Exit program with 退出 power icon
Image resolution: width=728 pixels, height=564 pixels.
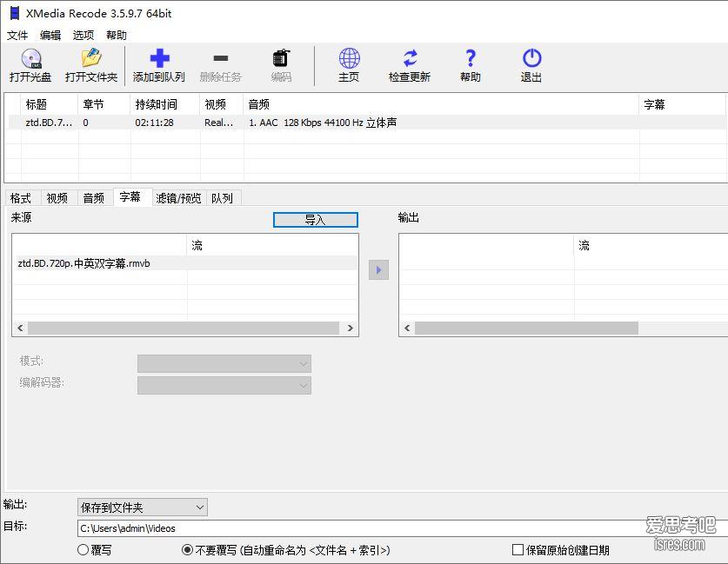point(531,58)
